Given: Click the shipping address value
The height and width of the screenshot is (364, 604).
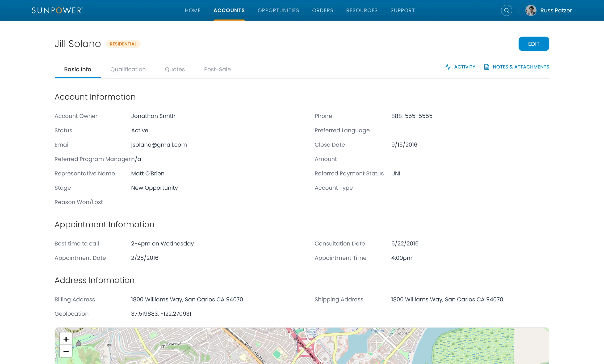Looking at the screenshot, I should click(447, 299).
